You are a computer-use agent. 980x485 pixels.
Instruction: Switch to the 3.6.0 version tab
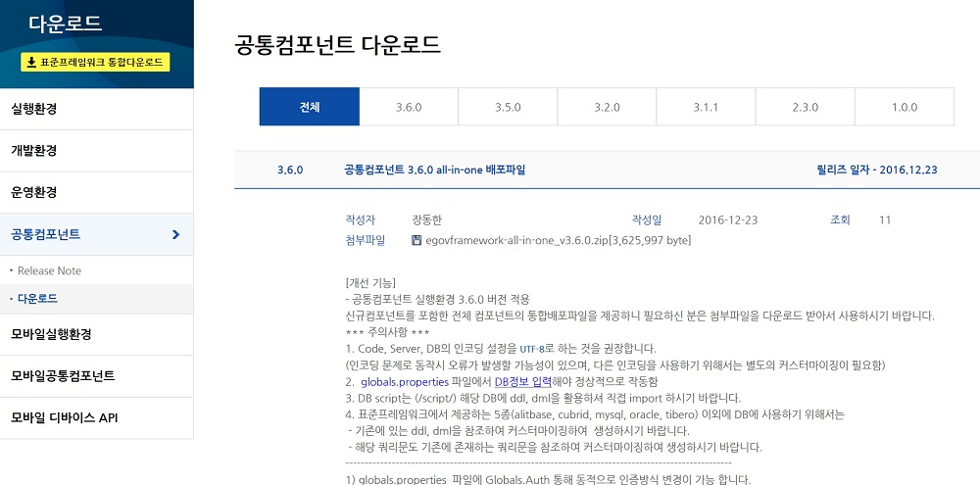(x=409, y=107)
